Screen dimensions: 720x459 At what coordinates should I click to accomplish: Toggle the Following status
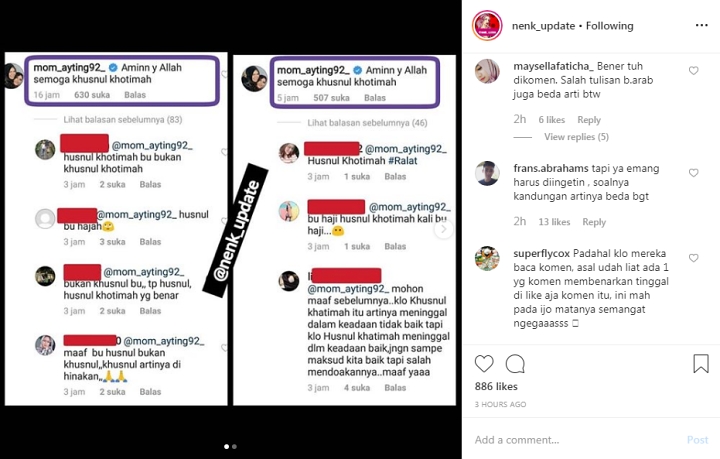click(609, 26)
